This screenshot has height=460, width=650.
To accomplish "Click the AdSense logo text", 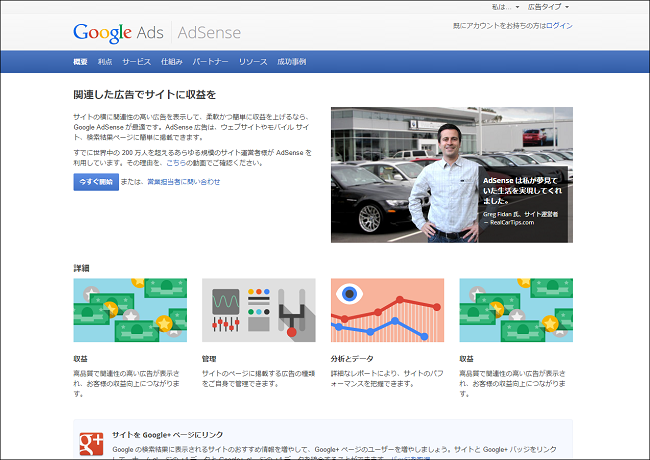I will 209,33.
